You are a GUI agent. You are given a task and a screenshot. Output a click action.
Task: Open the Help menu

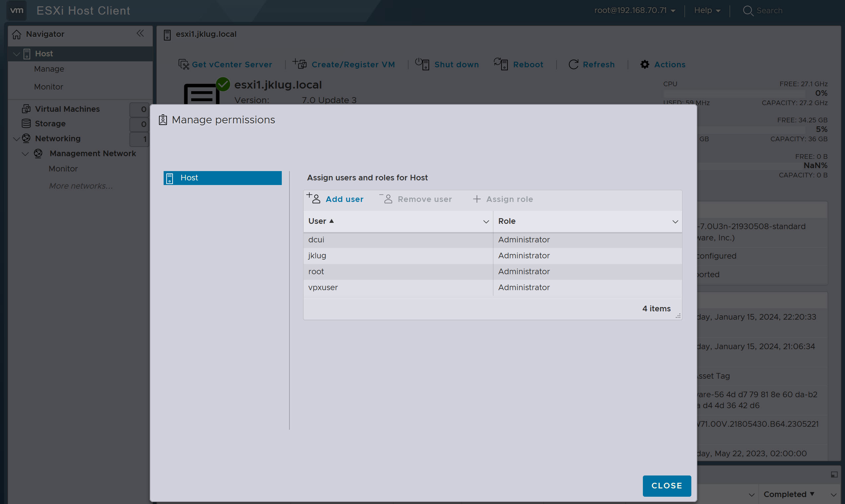706,11
